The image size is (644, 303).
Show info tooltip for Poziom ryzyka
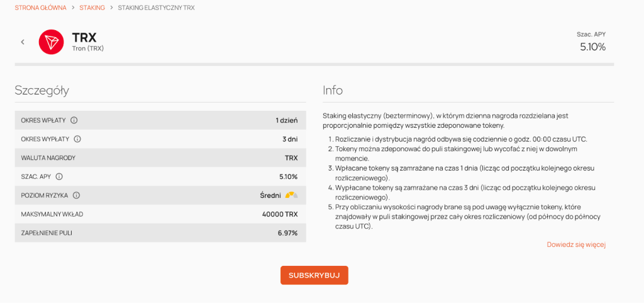point(76,195)
